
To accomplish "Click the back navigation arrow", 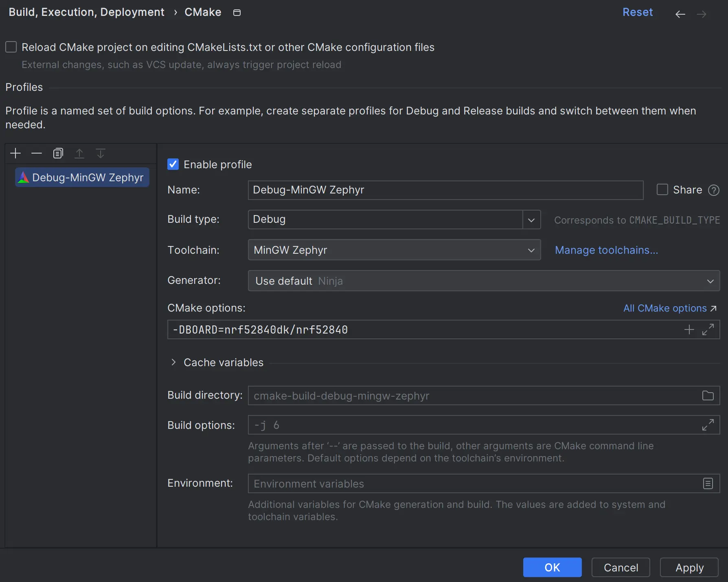I will [680, 14].
